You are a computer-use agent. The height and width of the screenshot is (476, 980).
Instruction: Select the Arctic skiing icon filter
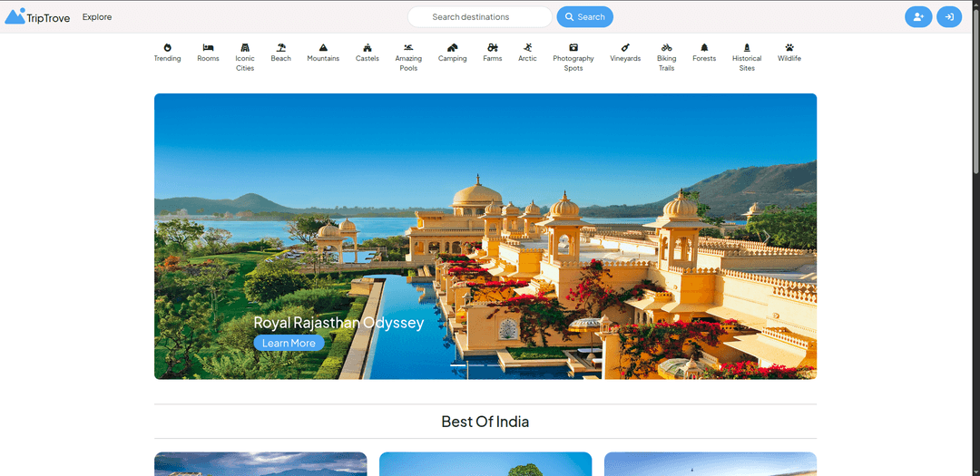[x=527, y=52]
